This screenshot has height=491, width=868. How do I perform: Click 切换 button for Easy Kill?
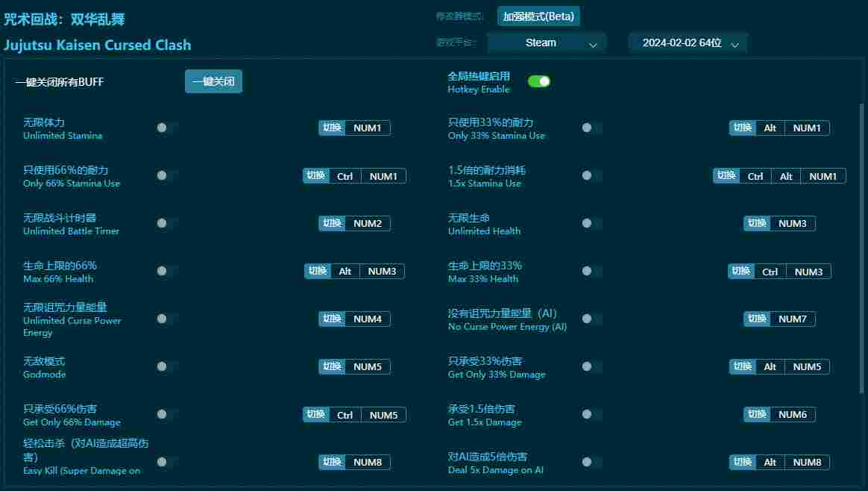[x=332, y=462]
